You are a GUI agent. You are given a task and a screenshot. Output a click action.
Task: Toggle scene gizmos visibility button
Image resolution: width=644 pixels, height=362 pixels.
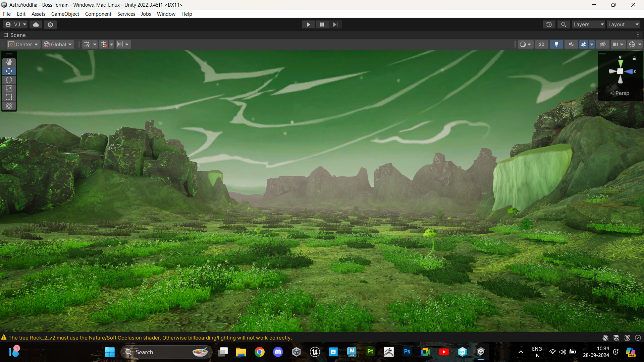[x=632, y=44]
